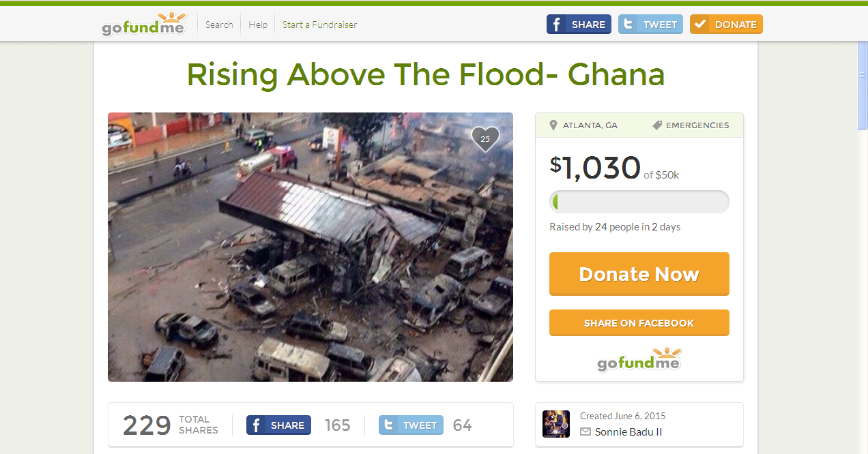
Task: Click the Share on Facebook button
Action: click(639, 323)
